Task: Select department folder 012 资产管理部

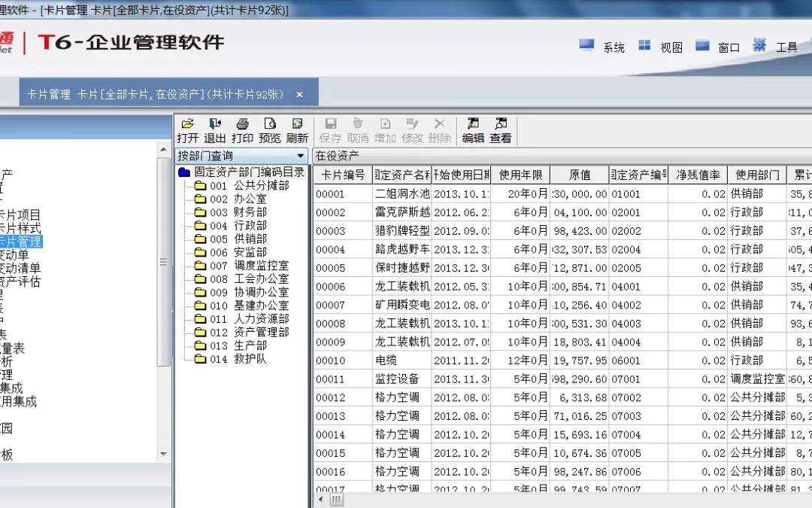Action: coord(242,333)
